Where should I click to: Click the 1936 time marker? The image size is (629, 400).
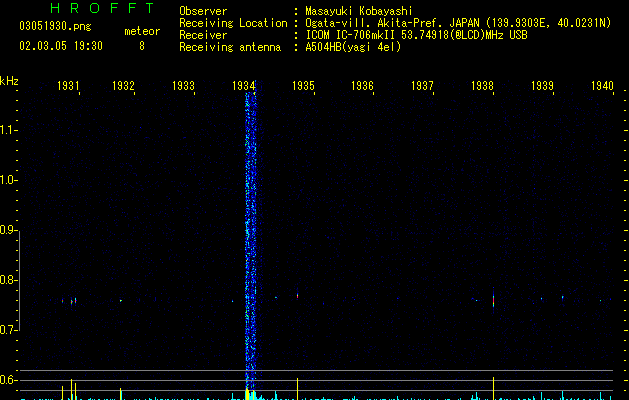point(362,85)
